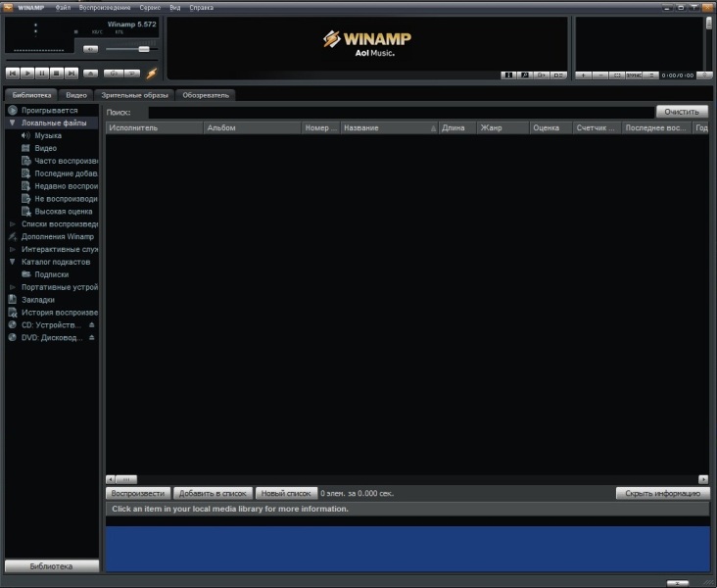Screen dimensions: 717x588
Task: Click the Скрыть информацию button
Action: click(662, 493)
